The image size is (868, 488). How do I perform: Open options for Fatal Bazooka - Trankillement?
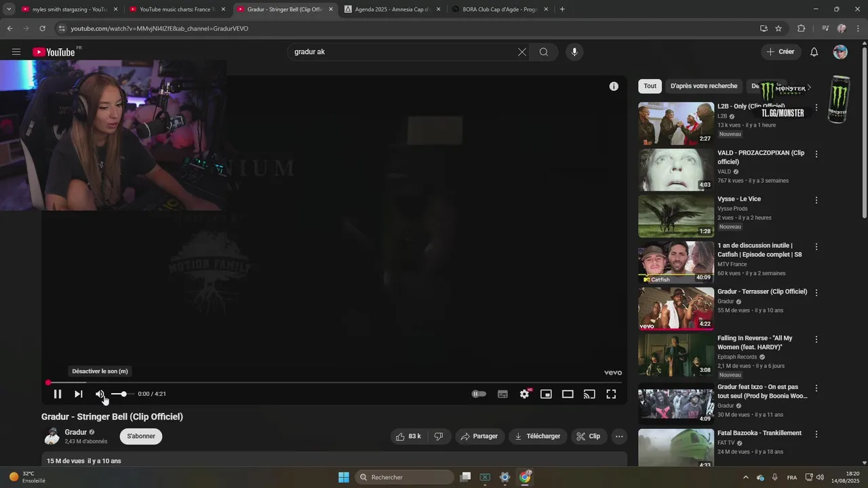(816, 434)
